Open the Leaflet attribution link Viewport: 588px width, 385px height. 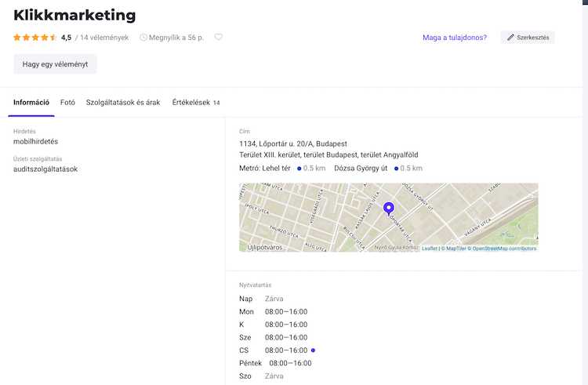[430, 249]
